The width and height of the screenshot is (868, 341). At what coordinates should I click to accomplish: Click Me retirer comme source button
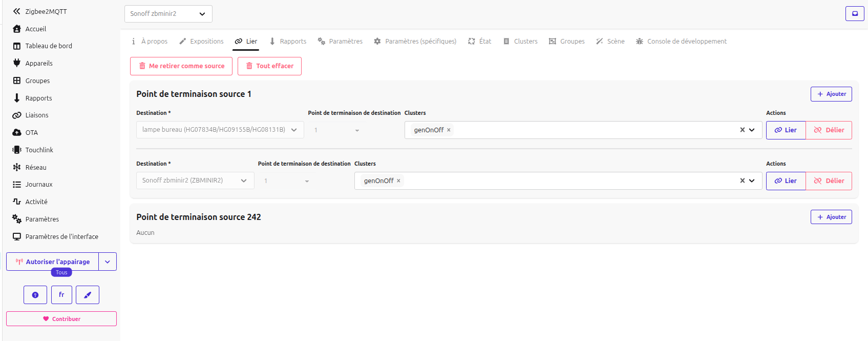point(181,66)
